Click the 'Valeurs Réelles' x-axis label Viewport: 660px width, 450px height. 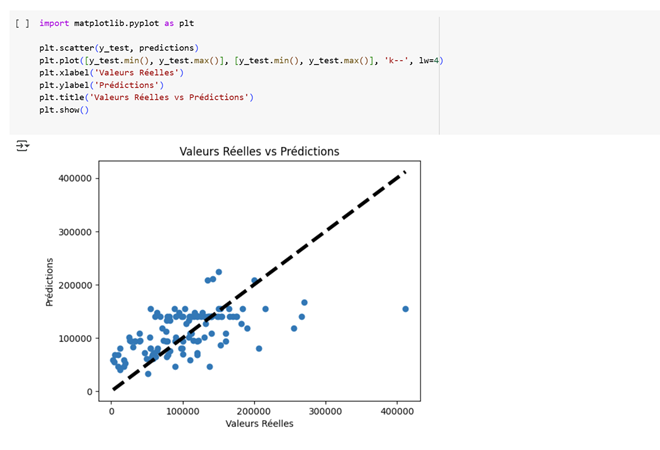pos(259,424)
